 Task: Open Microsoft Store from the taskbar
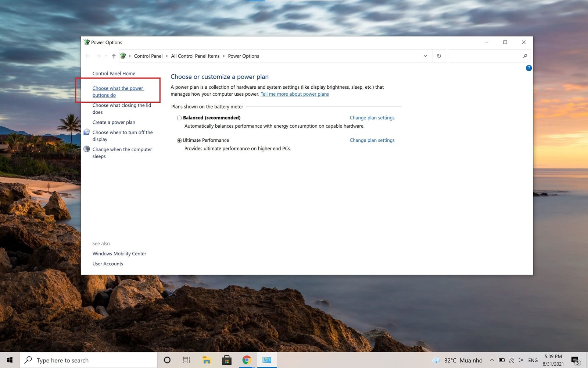point(227,360)
